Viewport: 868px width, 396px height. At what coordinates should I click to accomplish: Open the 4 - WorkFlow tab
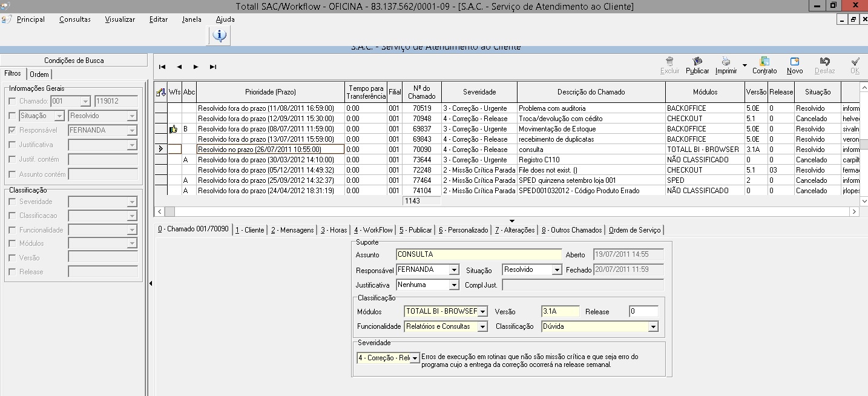point(373,230)
